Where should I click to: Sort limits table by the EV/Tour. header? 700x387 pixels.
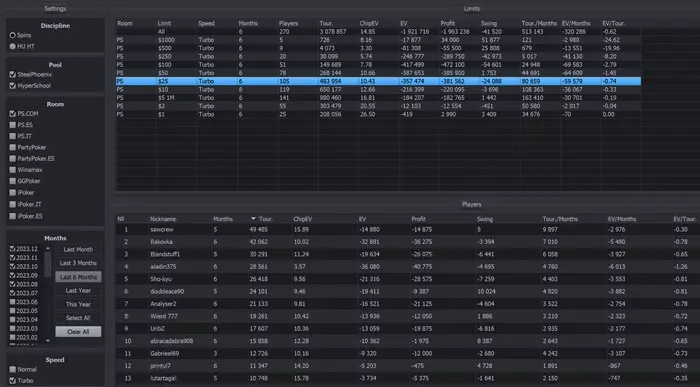click(x=614, y=23)
